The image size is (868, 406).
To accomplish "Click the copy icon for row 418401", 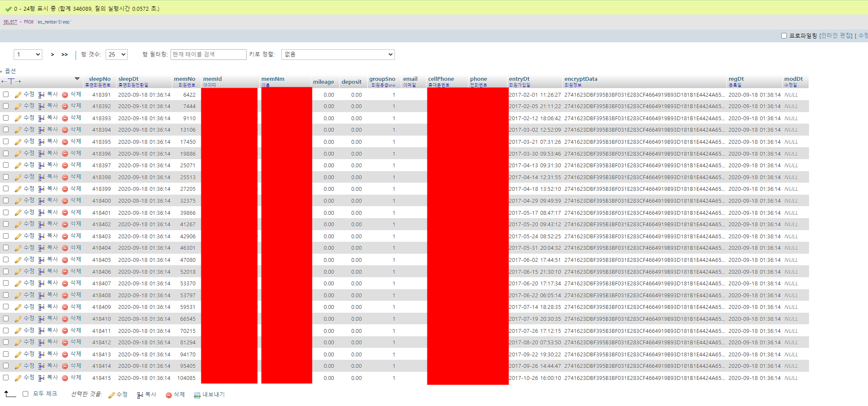I will point(41,213).
